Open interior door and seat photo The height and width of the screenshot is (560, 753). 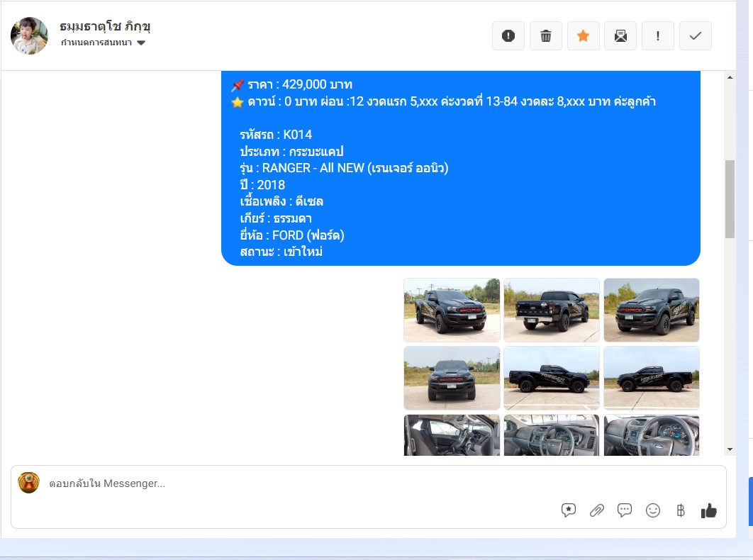click(452, 435)
